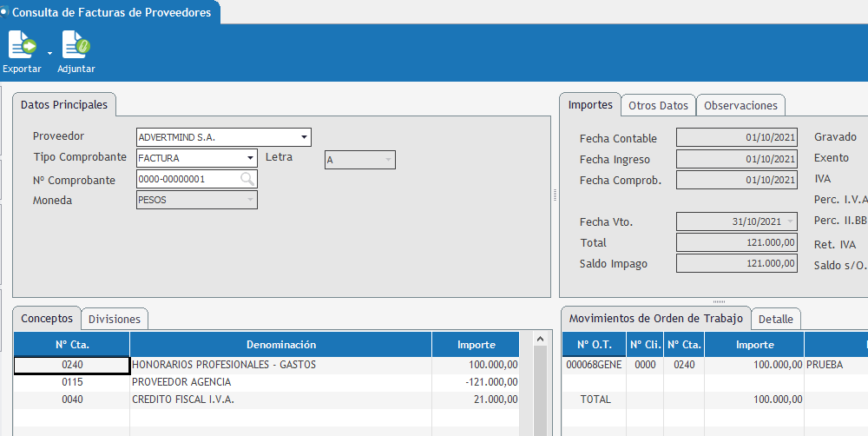Click the -121.000,00 importe cell
Screen dimensions: 868x436
coord(476,382)
